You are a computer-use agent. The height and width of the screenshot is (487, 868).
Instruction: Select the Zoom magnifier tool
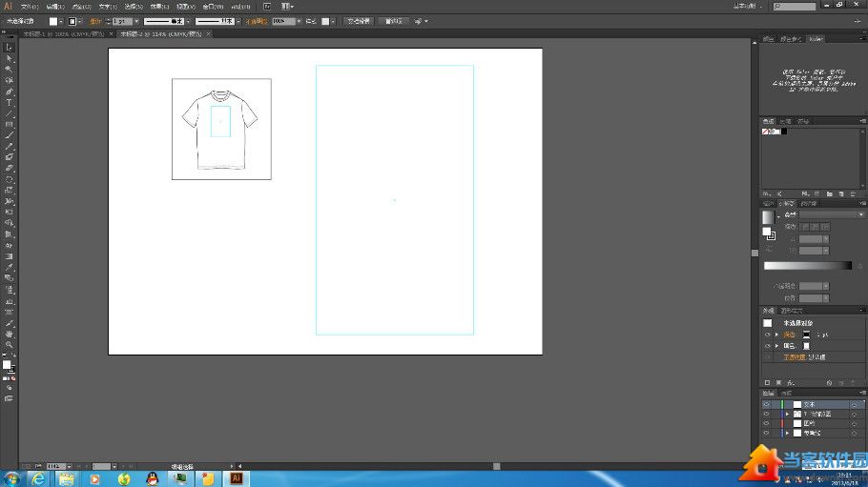coord(9,345)
